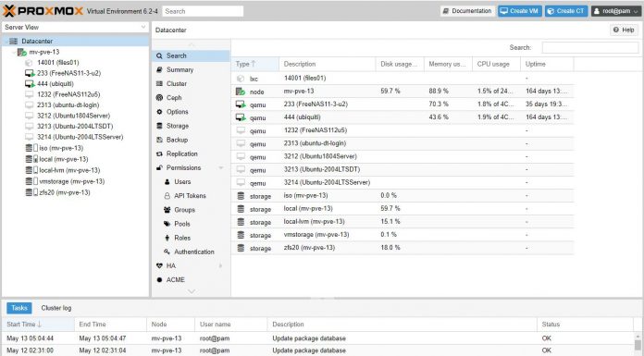Click the Backup floppy icon

pyautogui.click(x=159, y=140)
